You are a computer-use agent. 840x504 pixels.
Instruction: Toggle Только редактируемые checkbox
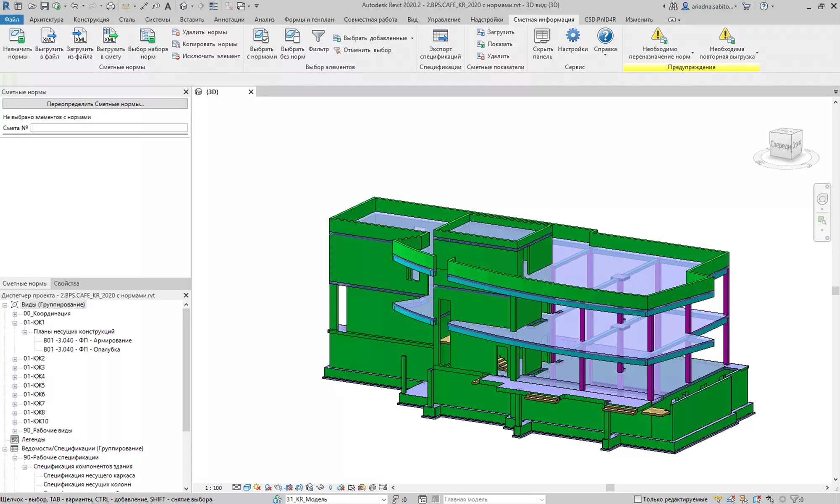[x=638, y=499]
